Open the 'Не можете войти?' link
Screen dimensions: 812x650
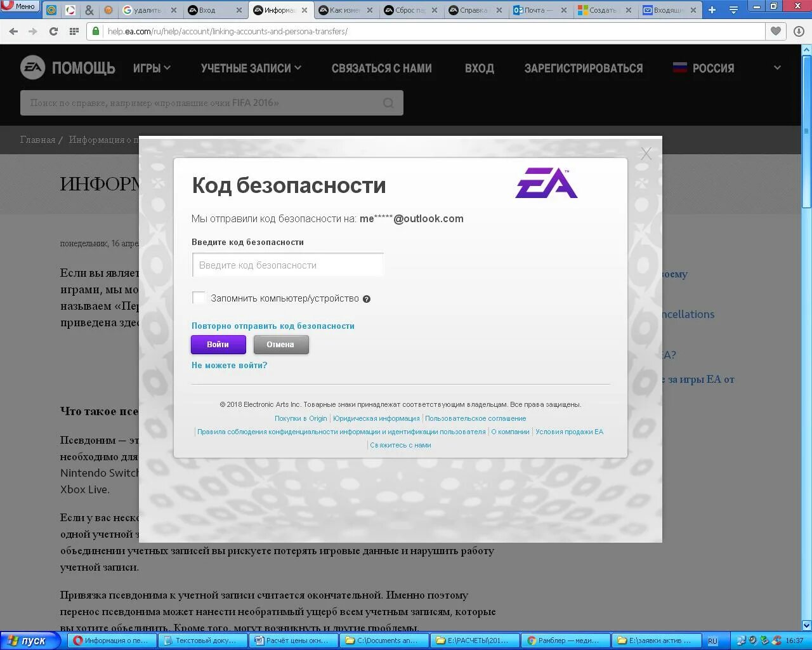(230, 365)
